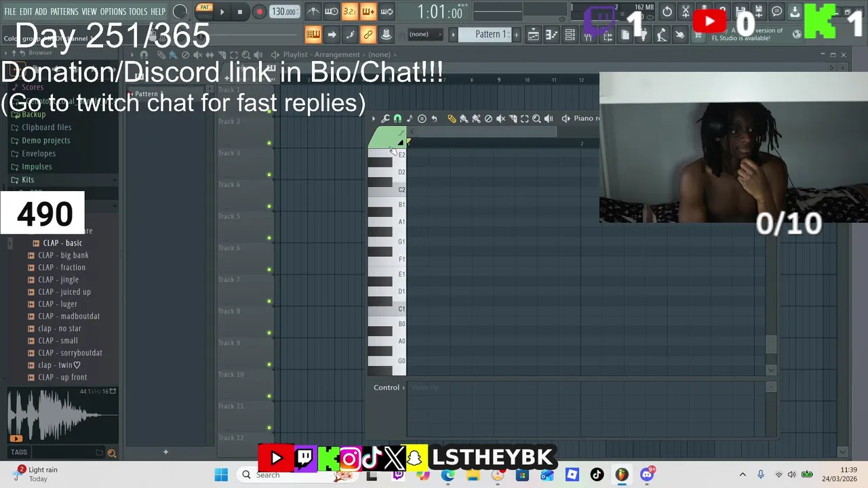Select the piano roll Delete tool

[488, 119]
